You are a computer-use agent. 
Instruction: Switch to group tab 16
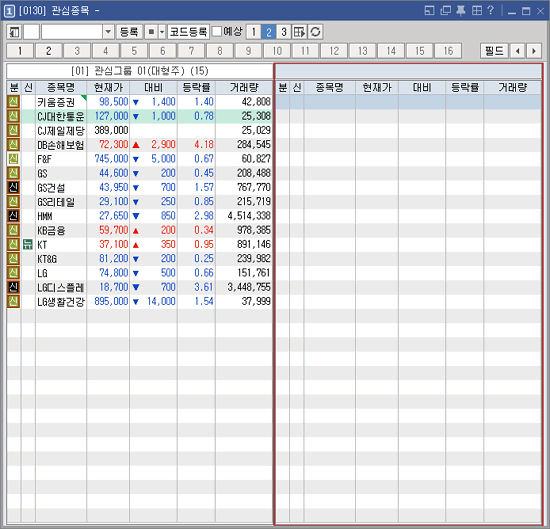click(x=448, y=51)
